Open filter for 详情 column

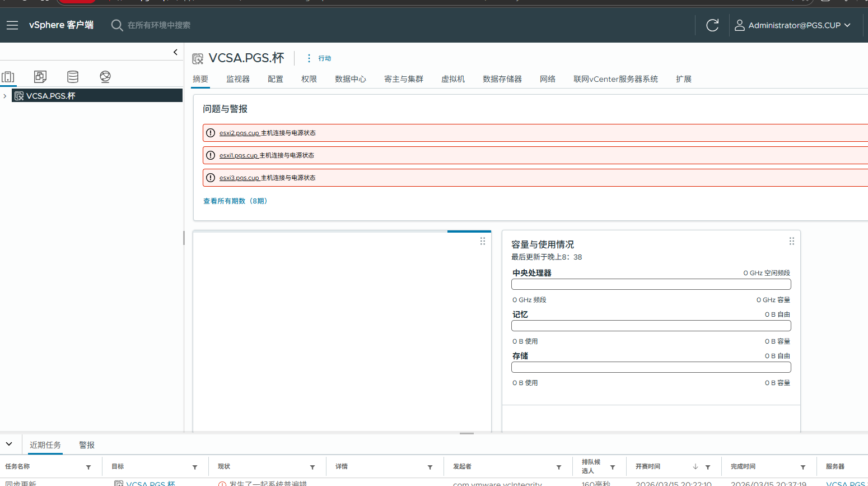pyautogui.click(x=430, y=467)
